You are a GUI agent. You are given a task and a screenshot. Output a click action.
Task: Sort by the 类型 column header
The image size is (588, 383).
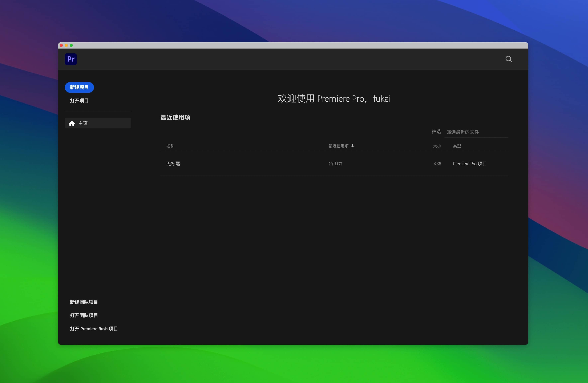[457, 146]
